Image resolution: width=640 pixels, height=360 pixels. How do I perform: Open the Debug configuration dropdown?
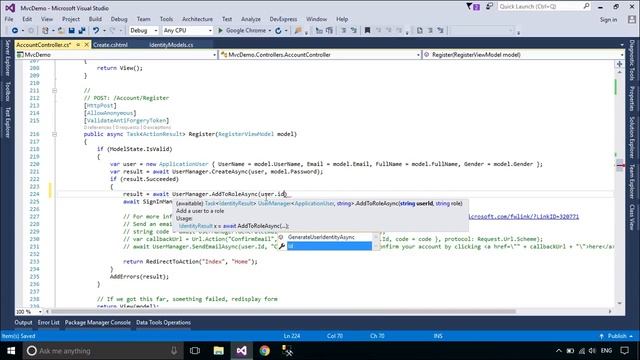tap(144, 31)
